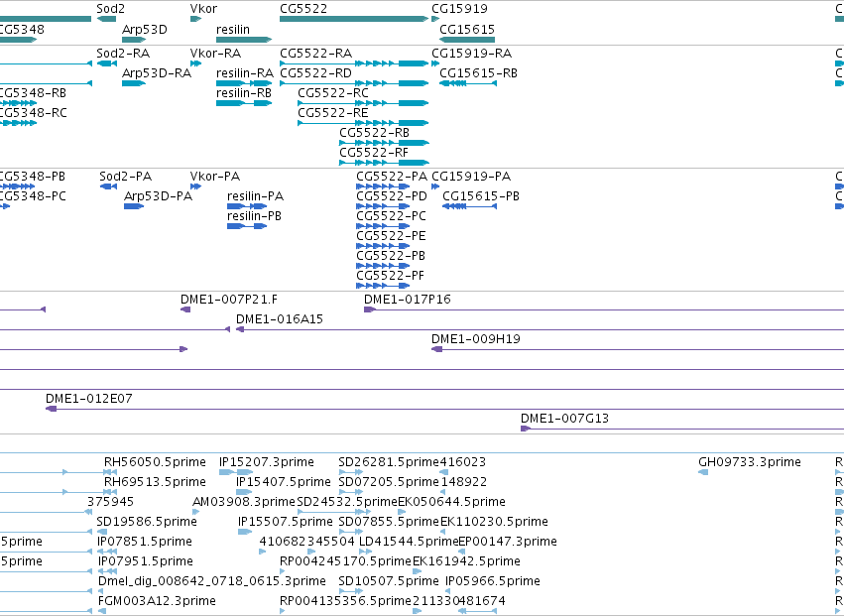Click the FGM003A12.3prime EST label
The height and width of the screenshot is (616, 844).
tap(157, 601)
